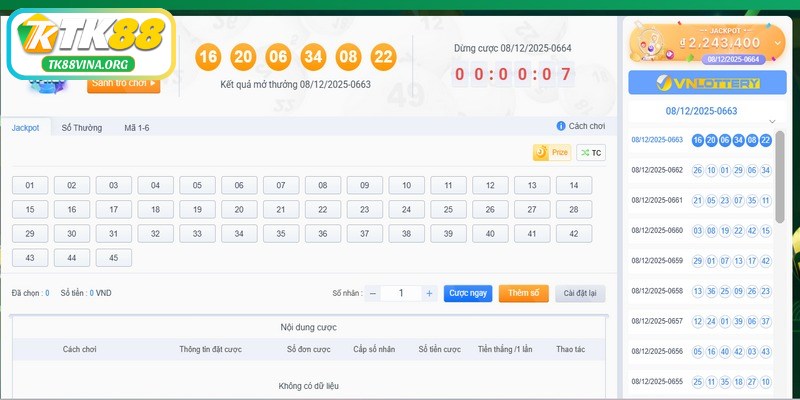
Task: Click the Thông tin đặt cược header
Action: (211, 349)
